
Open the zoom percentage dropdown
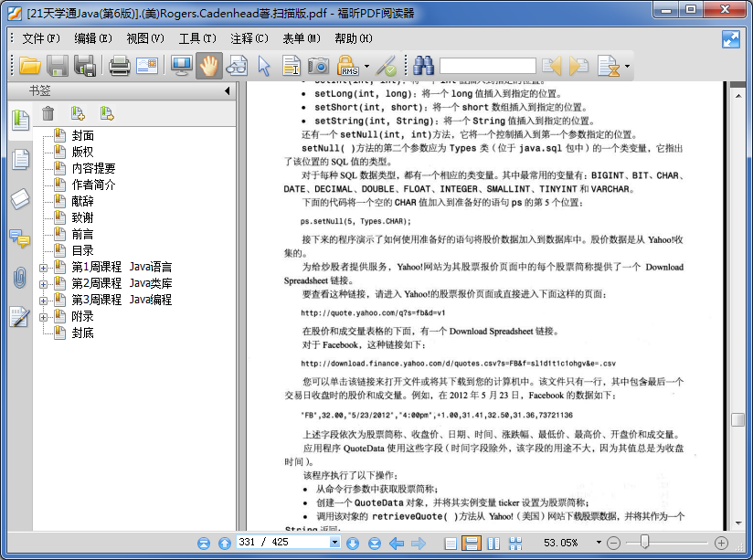click(x=597, y=544)
